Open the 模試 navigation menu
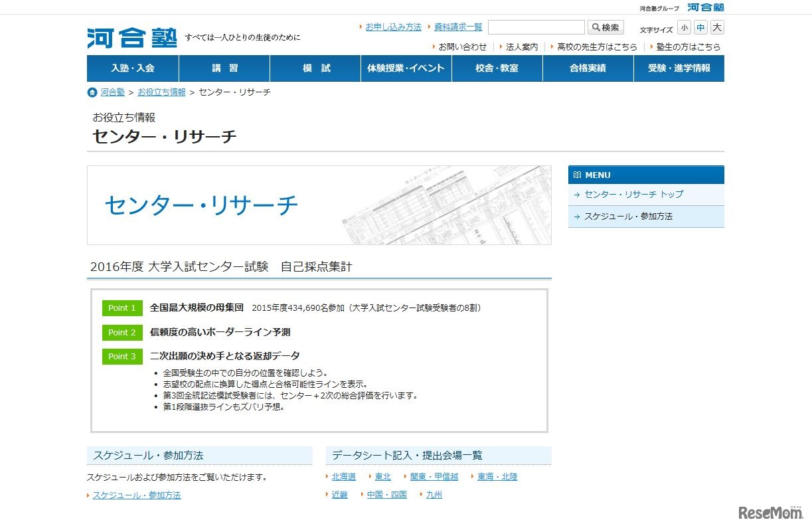This screenshot has width=812, height=528. tap(315, 68)
